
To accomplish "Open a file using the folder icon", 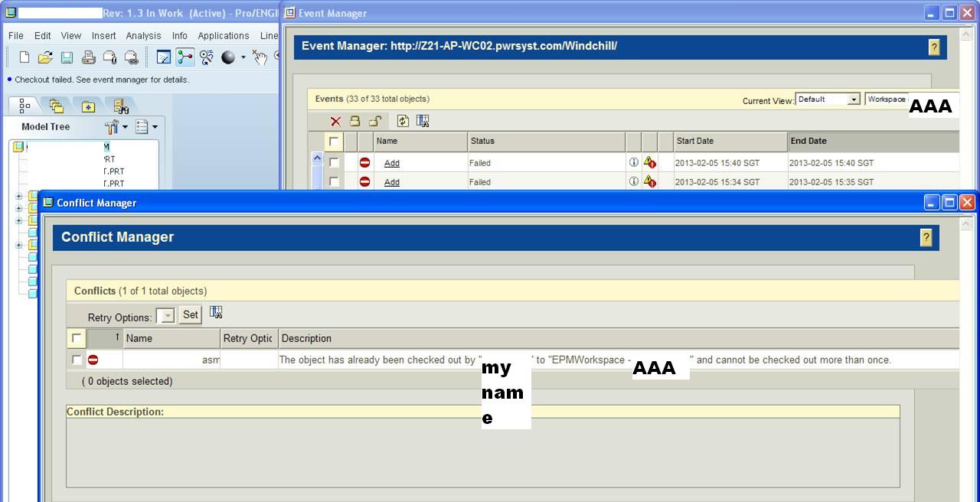I will [x=45, y=57].
